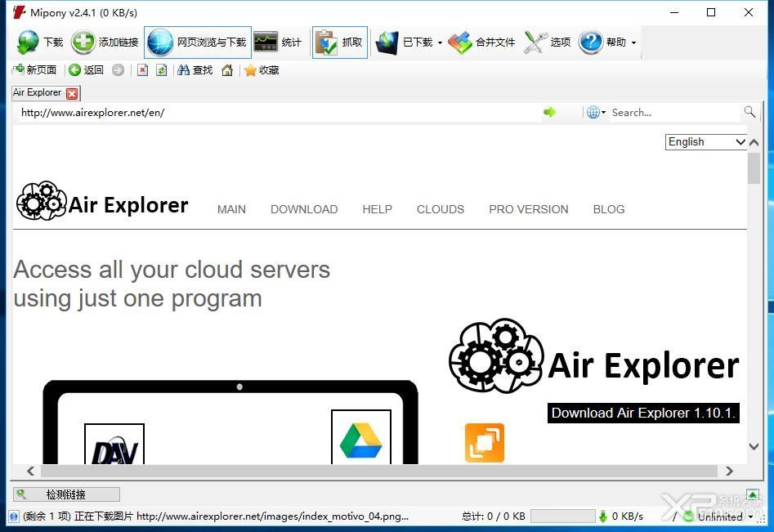Viewport: 774px width, 532px height.
Task: Open the 合并文件 join files tool
Action: 481,42
